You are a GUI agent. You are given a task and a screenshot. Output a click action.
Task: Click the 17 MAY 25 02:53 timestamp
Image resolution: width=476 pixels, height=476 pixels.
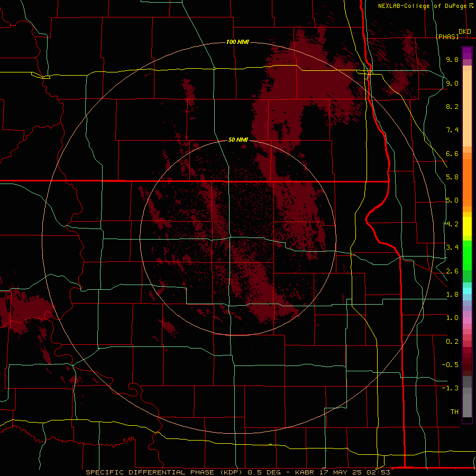coord(355,472)
